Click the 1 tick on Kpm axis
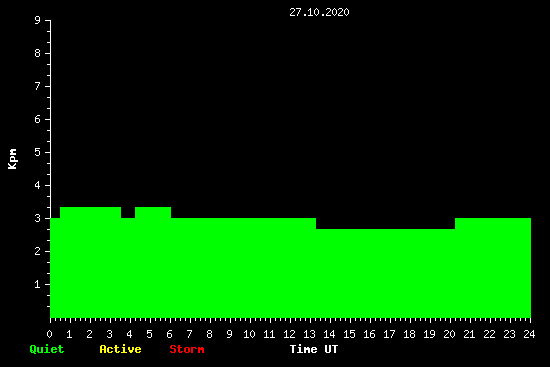The width and height of the screenshot is (550, 367). tap(38, 284)
